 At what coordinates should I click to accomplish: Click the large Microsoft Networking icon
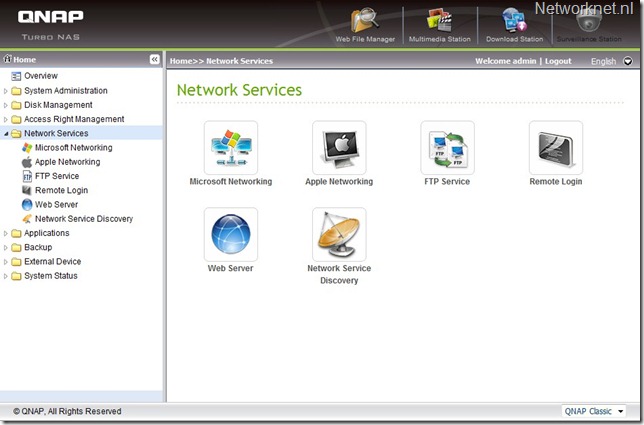tap(231, 147)
